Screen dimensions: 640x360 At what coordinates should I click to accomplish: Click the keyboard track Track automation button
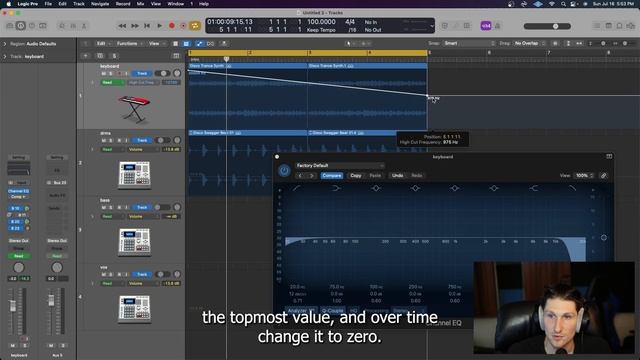(x=142, y=73)
